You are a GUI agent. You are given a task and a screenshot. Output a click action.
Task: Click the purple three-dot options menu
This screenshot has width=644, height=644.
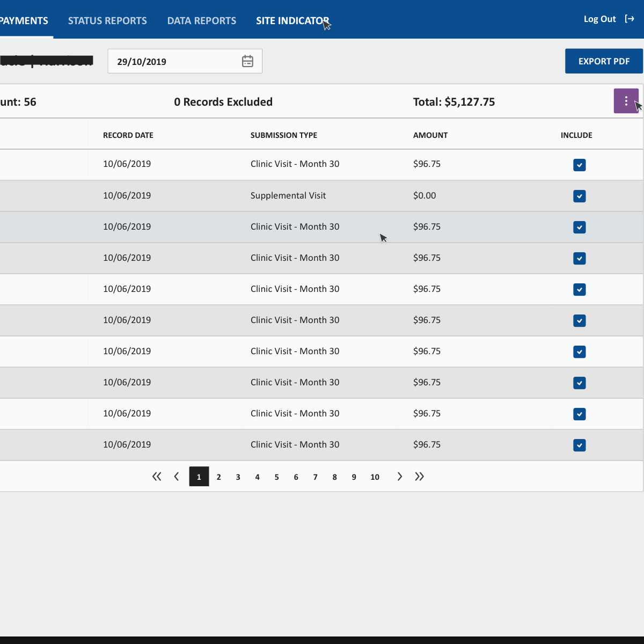pos(626,101)
